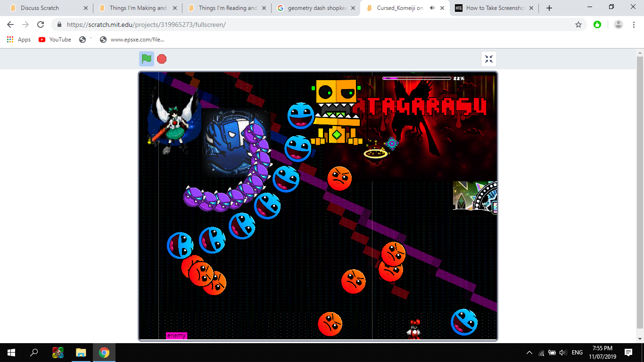Open the Apps bookmarks shortcut
This screenshot has width=644, height=362.
(19, 40)
